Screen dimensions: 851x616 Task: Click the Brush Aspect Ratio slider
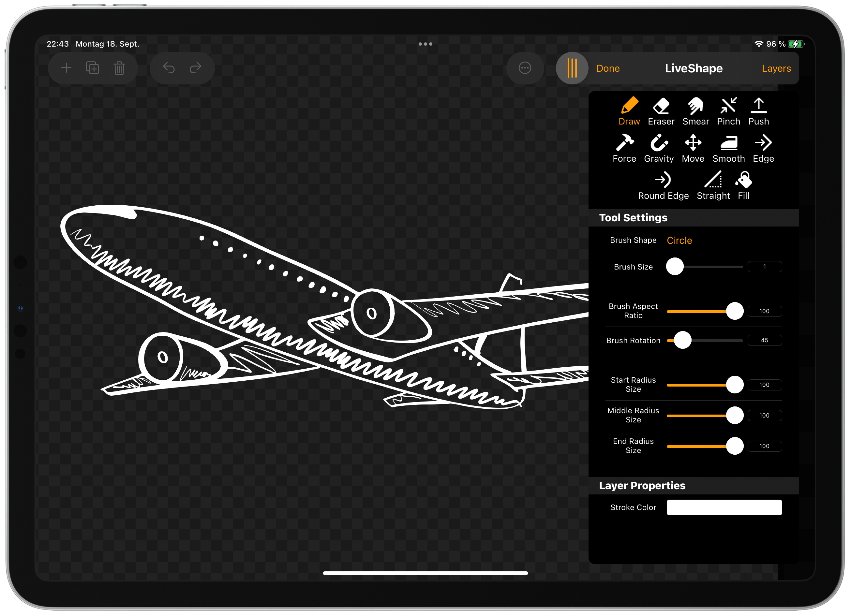(x=704, y=311)
